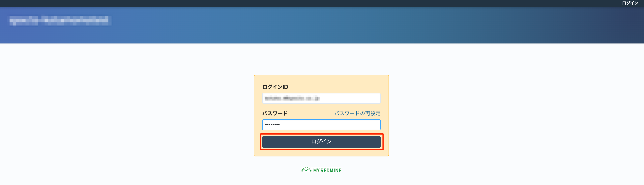This screenshot has width=644, height=185.
Task: Click the MY REDMINE cloud logo icon
Action: point(306,170)
